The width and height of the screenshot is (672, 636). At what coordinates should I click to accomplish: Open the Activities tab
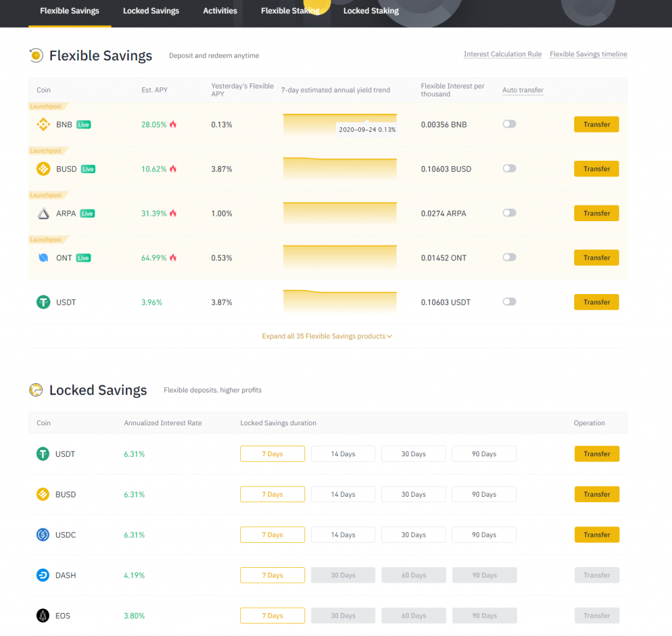click(x=220, y=11)
